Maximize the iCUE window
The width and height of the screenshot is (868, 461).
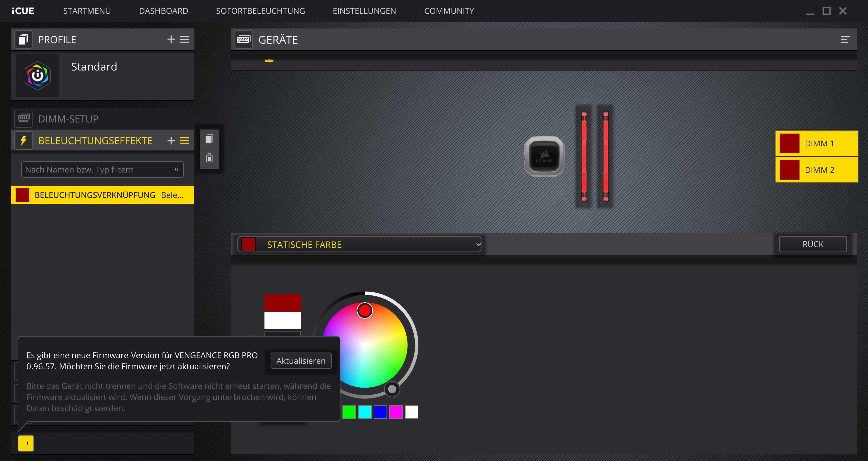[826, 11]
